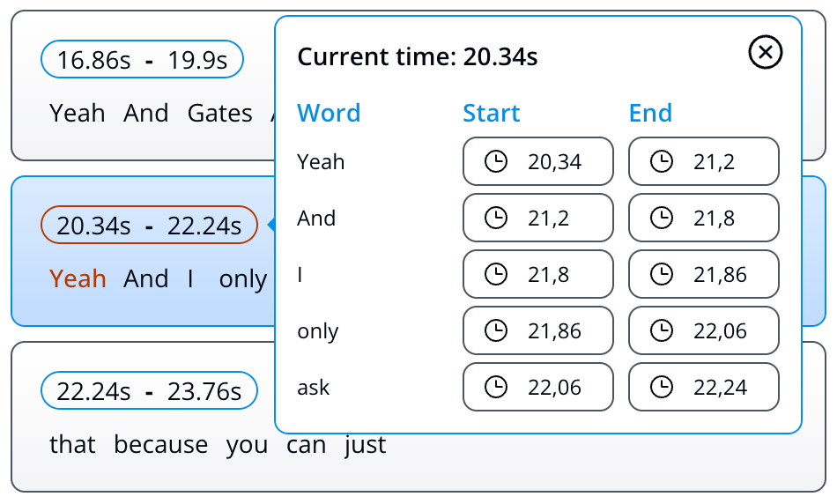837x504 pixels.
Task: Edit the only start time 21,86
Action: (x=554, y=331)
